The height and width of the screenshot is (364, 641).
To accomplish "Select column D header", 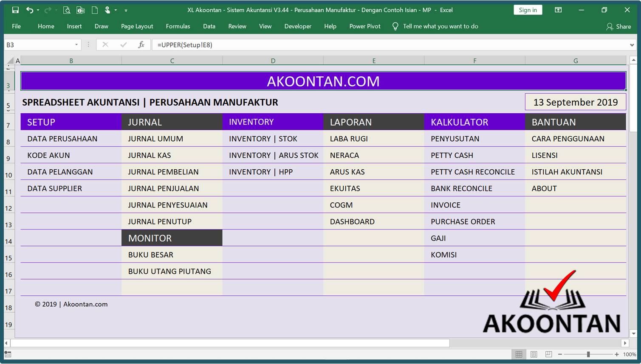I will pos(273,61).
